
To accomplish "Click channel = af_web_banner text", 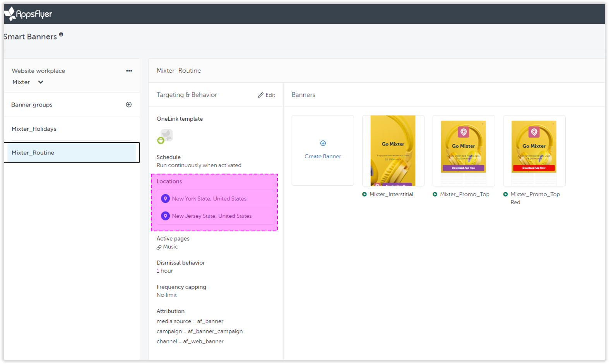I will (190, 341).
